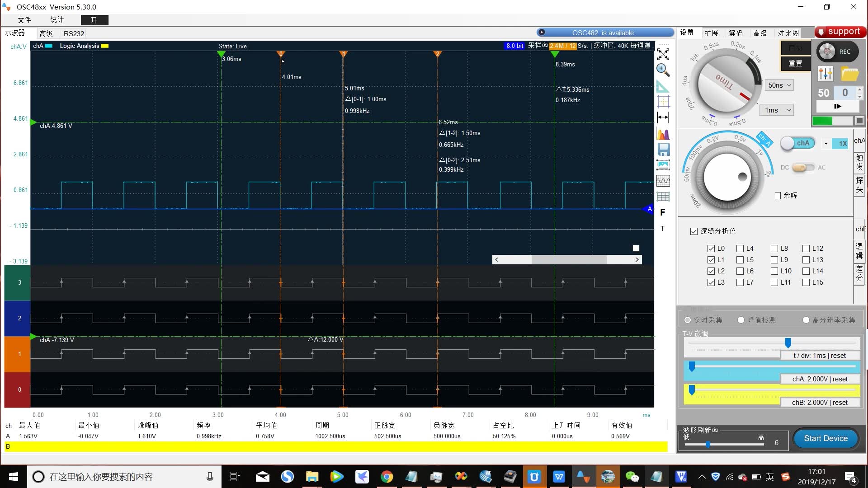Click the Start Device button
Viewport: 868px width, 488px height.
(826, 438)
